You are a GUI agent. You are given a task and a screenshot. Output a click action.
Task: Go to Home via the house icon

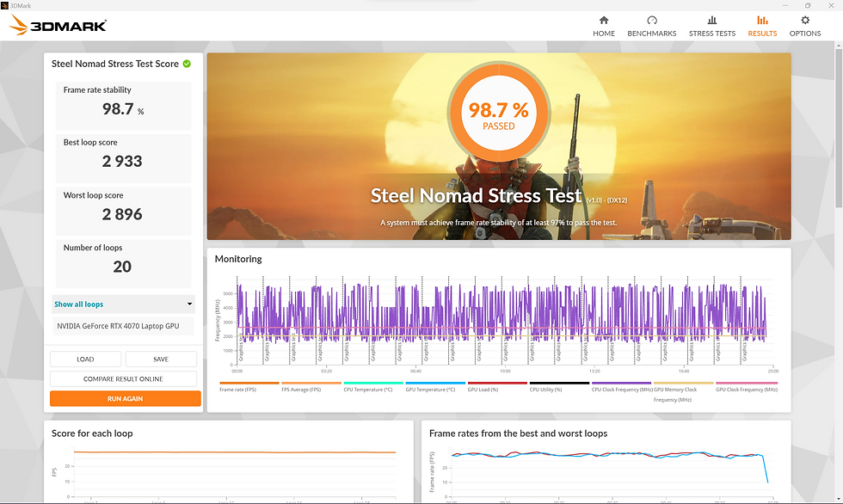(x=604, y=21)
